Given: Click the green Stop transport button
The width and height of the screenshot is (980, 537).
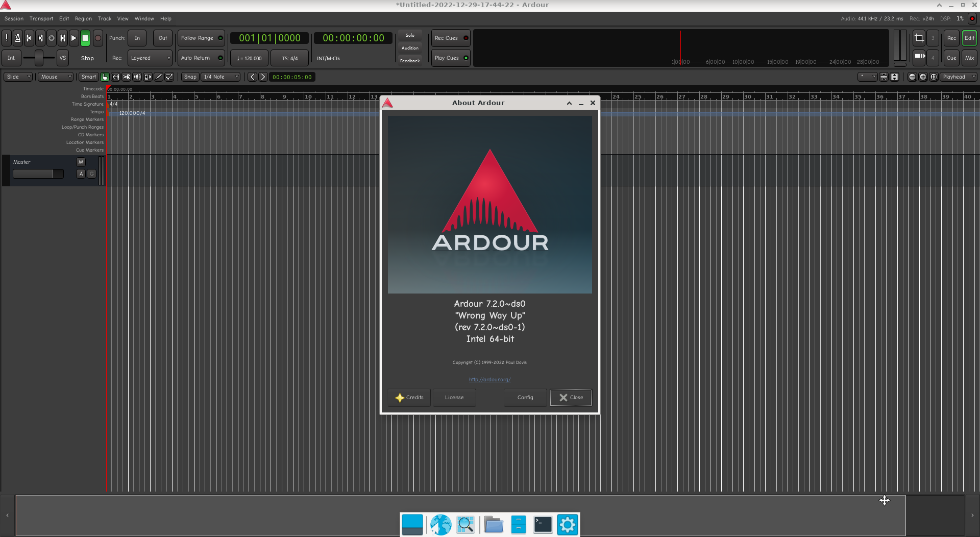Looking at the screenshot, I should click(85, 38).
